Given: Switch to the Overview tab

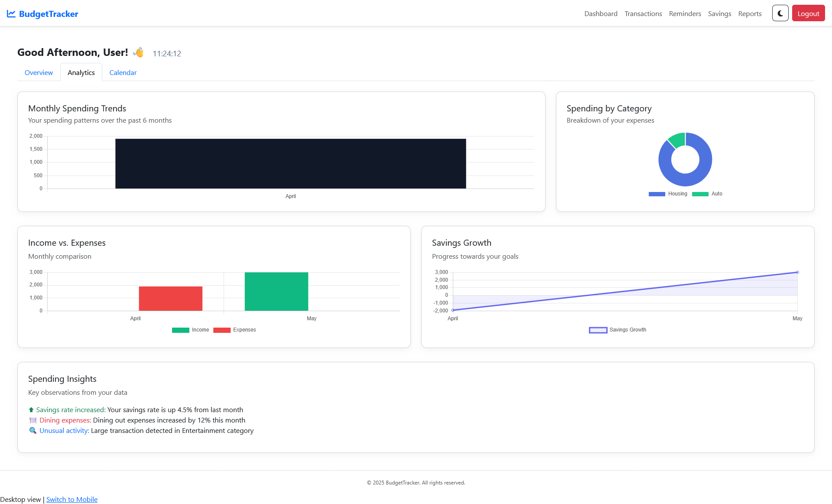Looking at the screenshot, I should pyautogui.click(x=39, y=72).
